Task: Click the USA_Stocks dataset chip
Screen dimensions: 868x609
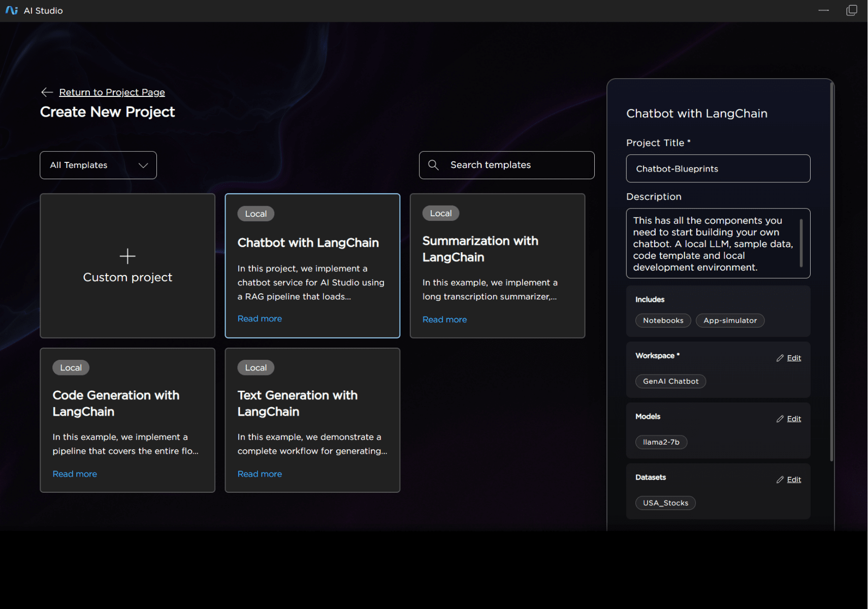Action: coord(665,503)
